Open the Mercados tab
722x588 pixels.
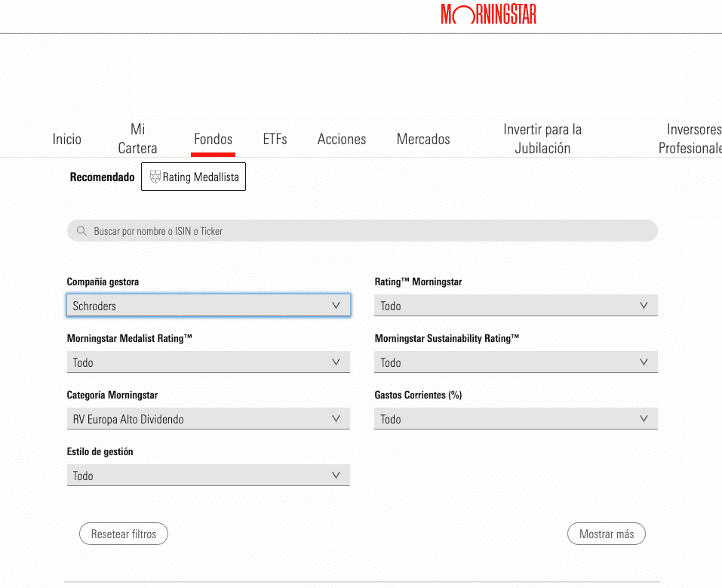[423, 139]
